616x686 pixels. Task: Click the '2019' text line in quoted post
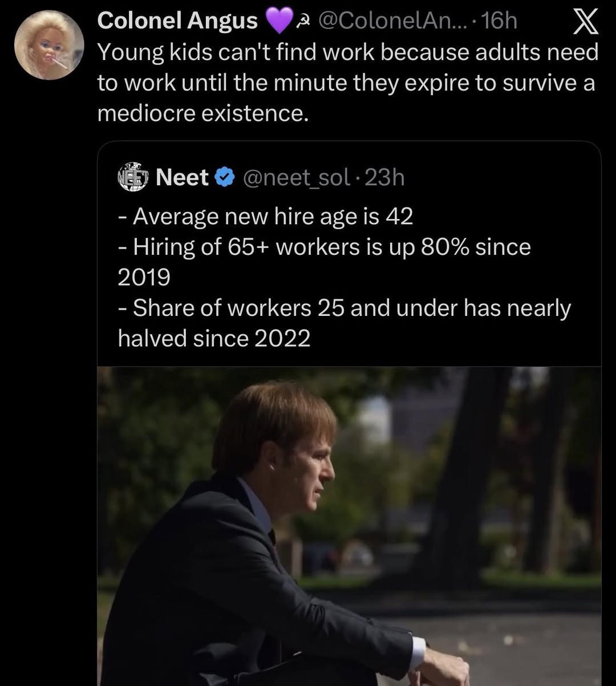point(144,277)
